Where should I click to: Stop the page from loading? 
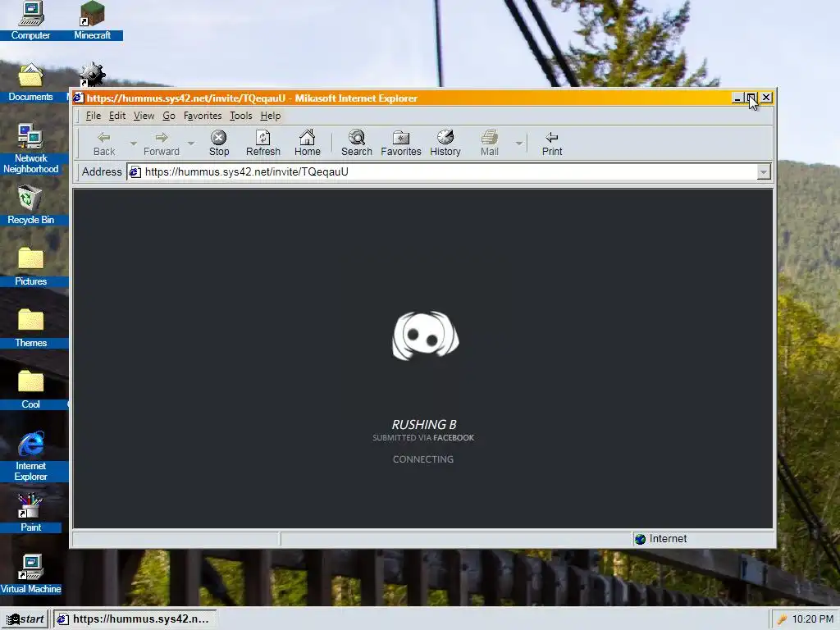tap(218, 144)
